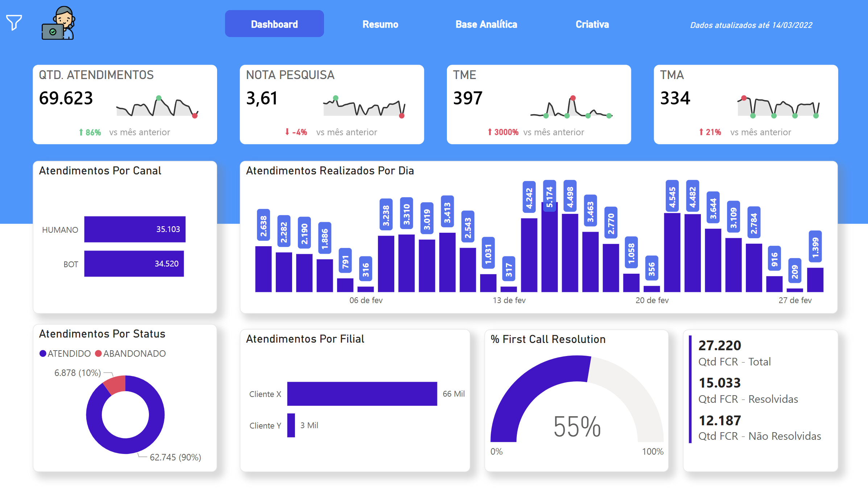Click the call-center agent logo icon
This screenshot has width=868, height=488.
58,24
